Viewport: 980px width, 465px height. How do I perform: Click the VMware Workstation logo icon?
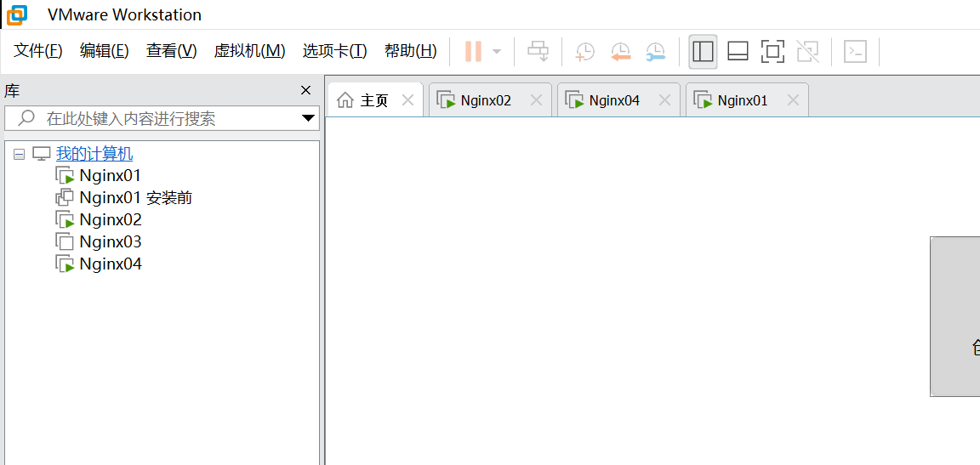point(17,14)
